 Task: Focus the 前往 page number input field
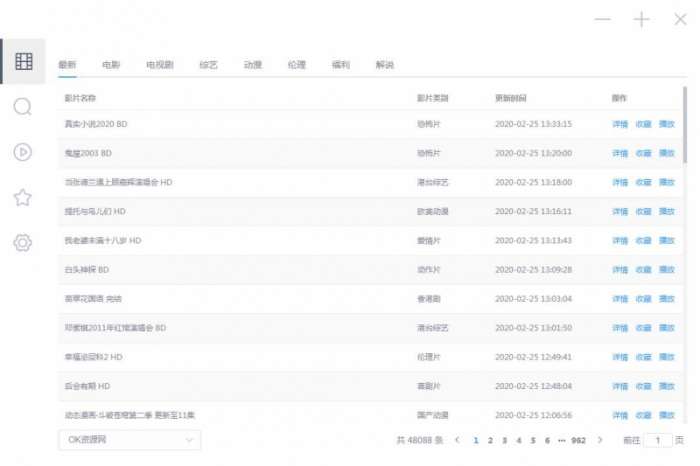pos(658,441)
